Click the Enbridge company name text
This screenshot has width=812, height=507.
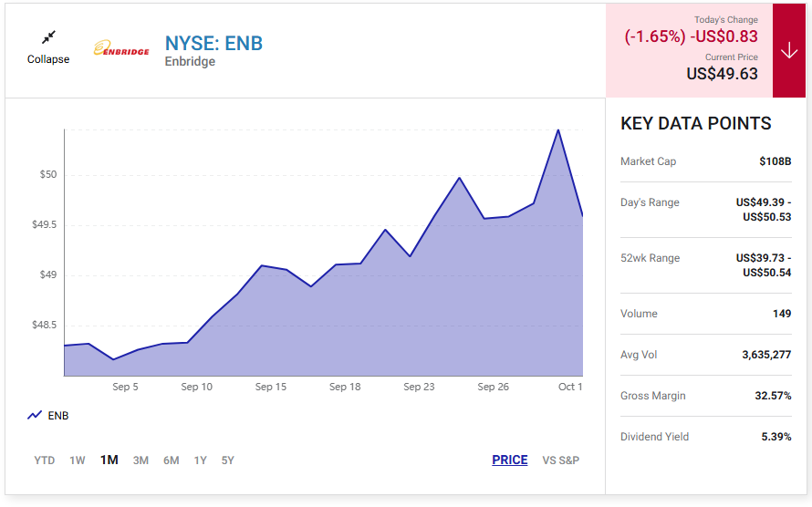[190, 62]
